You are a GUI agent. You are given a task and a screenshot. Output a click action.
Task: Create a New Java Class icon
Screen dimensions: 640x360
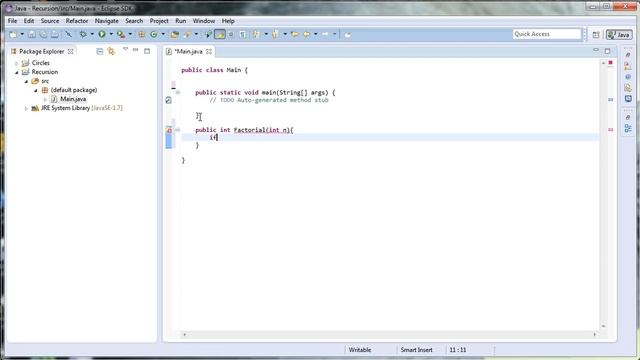[x=153, y=35]
